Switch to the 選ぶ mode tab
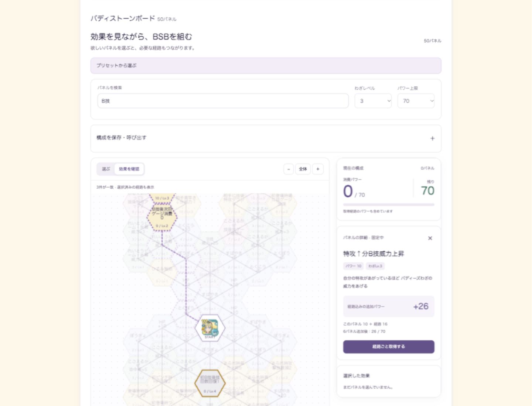The height and width of the screenshot is (406, 532). pyautogui.click(x=106, y=169)
